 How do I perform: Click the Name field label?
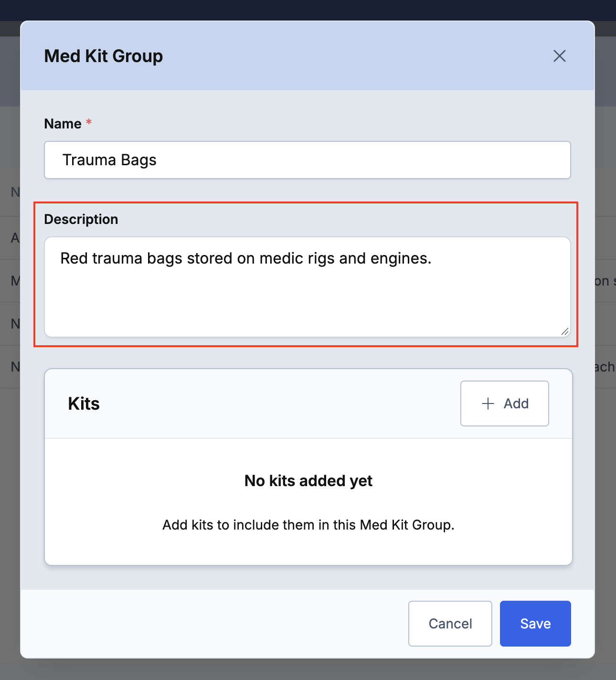(63, 124)
